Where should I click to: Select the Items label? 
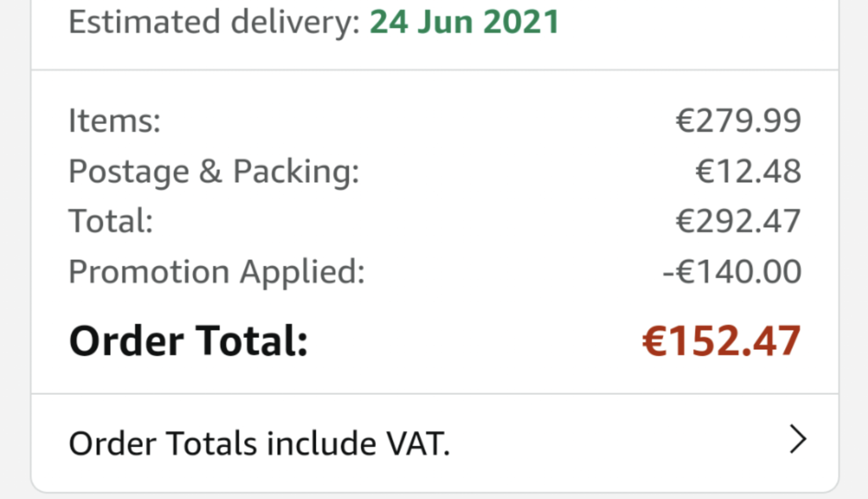[x=114, y=121]
